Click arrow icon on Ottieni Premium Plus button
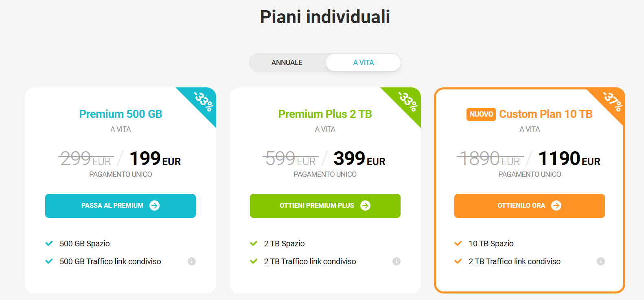The image size is (644, 300). (x=366, y=206)
